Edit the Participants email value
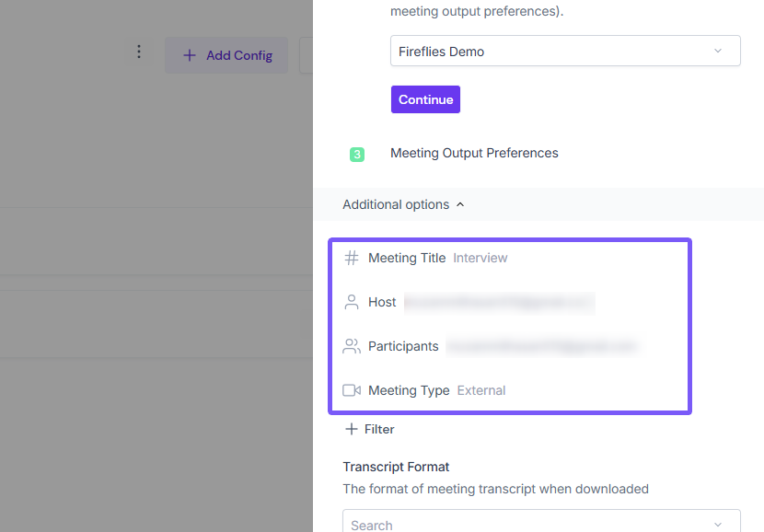This screenshot has height=532, width=764. click(541, 346)
